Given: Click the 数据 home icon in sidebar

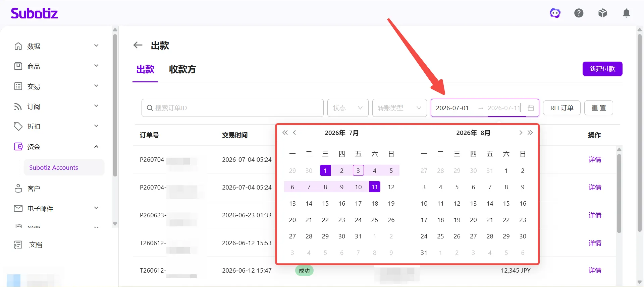Looking at the screenshot, I should pyautogui.click(x=18, y=46).
